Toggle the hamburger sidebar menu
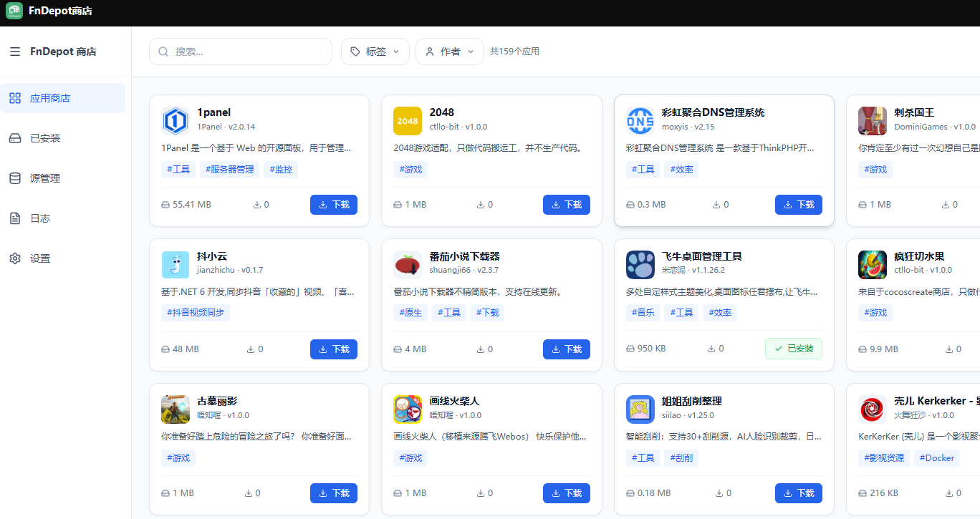Screen dimensions: 980x519 [15, 52]
